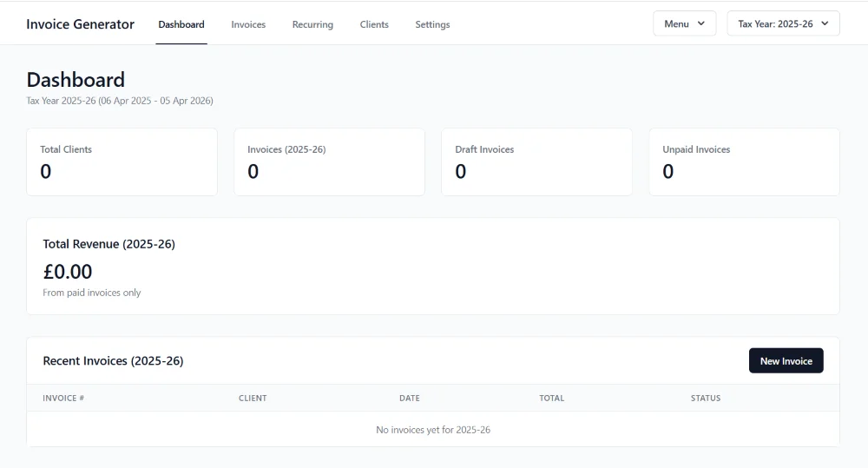The height and width of the screenshot is (468, 868).
Task: Select the Unpaid Invoices card
Action: [744, 161]
